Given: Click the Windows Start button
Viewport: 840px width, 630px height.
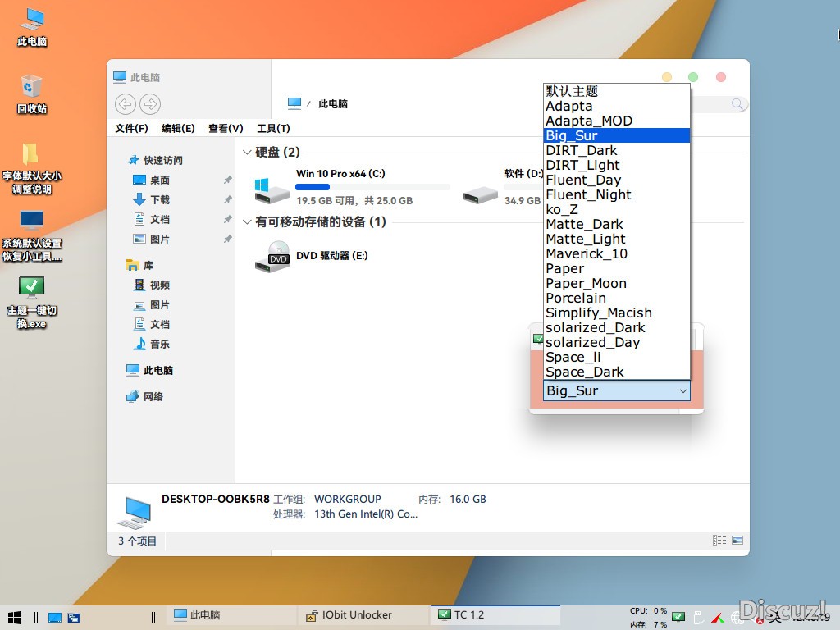Looking at the screenshot, I should point(15,617).
